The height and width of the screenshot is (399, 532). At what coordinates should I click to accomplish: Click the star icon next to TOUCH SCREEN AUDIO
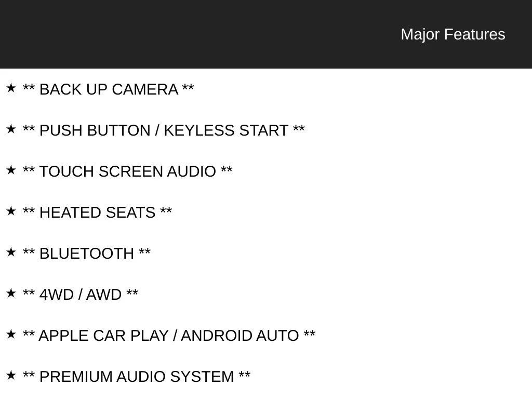click(11, 170)
